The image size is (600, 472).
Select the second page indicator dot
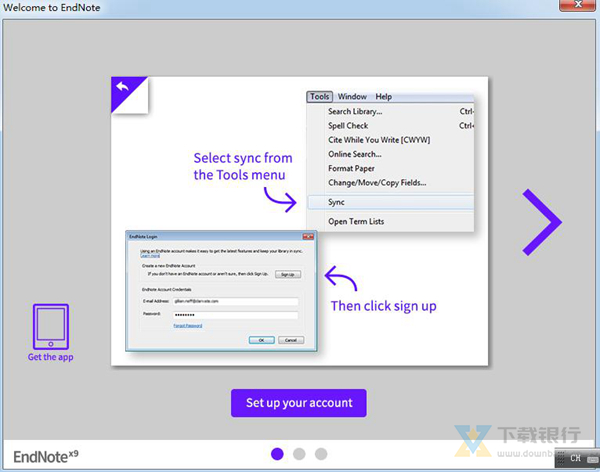click(x=299, y=454)
